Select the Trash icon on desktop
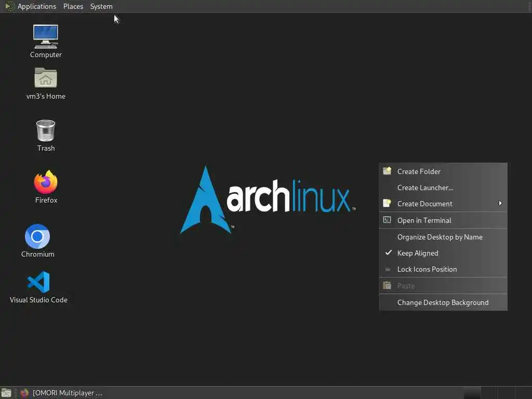The image size is (532, 399). pyautogui.click(x=46, y=136)
